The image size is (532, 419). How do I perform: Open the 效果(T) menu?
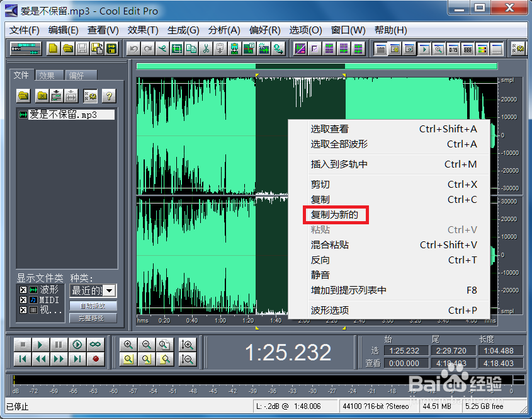click(x=143, y=30)
